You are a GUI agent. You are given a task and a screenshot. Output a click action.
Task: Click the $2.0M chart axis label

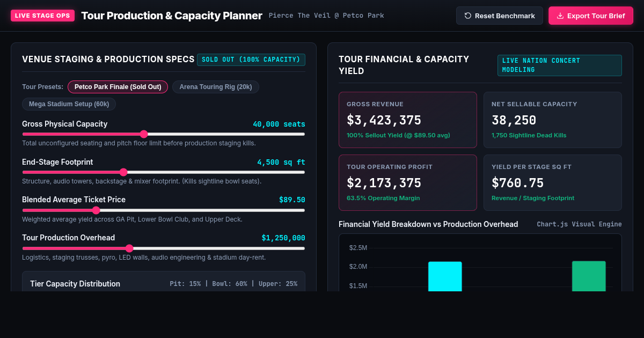click(x=358, y=267)
